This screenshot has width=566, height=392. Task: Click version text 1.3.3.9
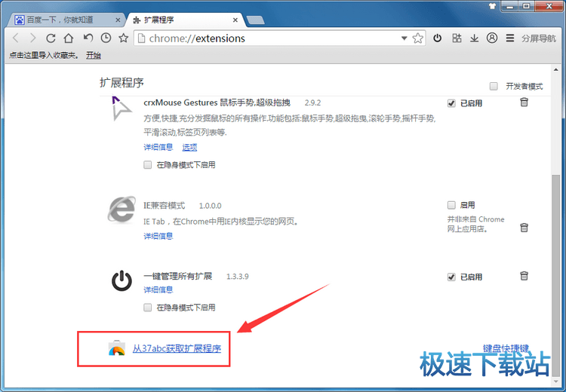point(237,277)
